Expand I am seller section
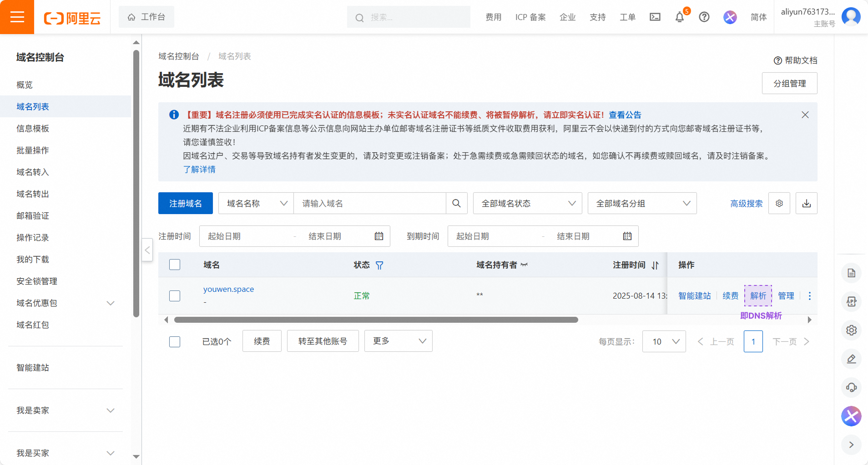868x465 pixels. [x=111, y=410]
